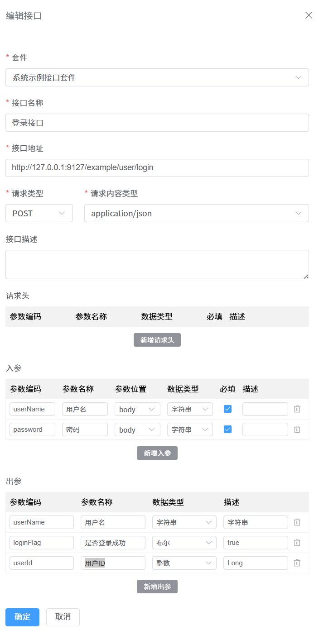The height and width of the screenshot is (644, 319).
Task: Edit the loginFlag code field
Action: tap(42, 543)
